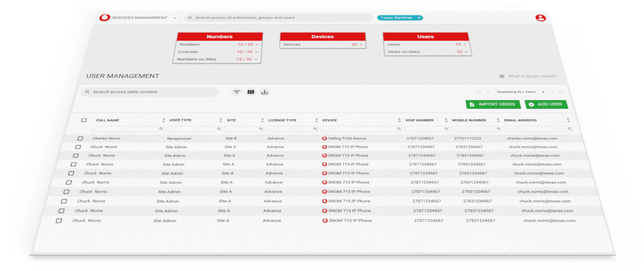Jump to the last page arrow
Viewport: 644px width, 271px height.
tap(561, 92)
